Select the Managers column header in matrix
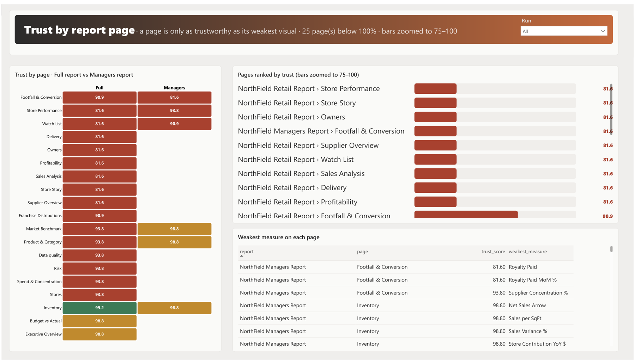This screenshot has width=635, height=364. coord(174,88)
